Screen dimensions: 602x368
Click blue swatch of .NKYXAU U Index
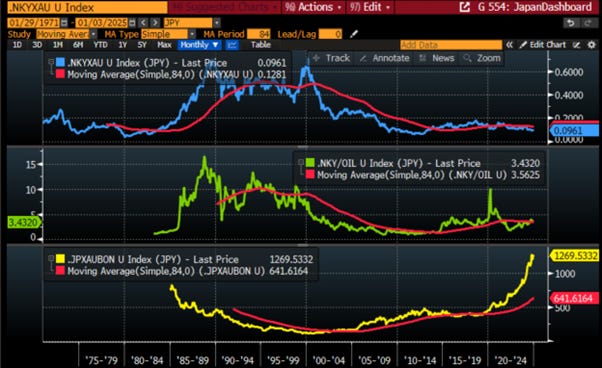pos(60,63)
